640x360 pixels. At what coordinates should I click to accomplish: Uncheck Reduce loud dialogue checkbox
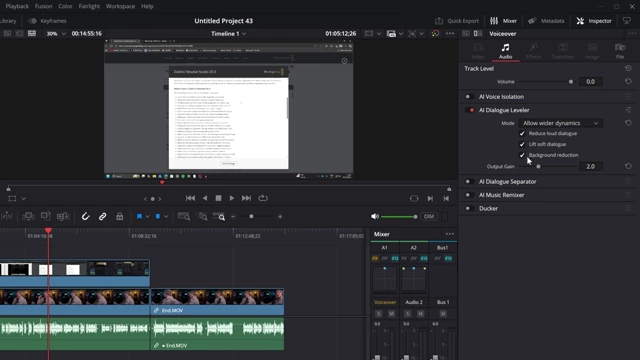[522, 133]
